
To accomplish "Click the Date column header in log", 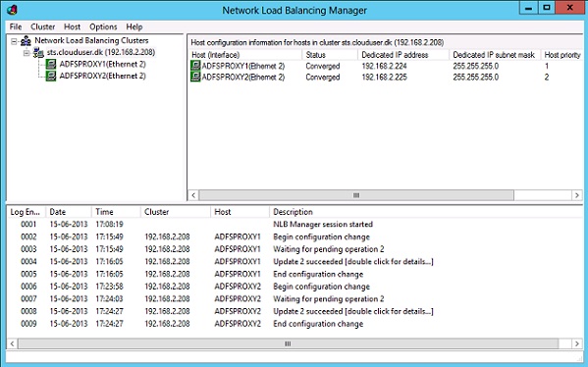I will click(x=69, y=212).
